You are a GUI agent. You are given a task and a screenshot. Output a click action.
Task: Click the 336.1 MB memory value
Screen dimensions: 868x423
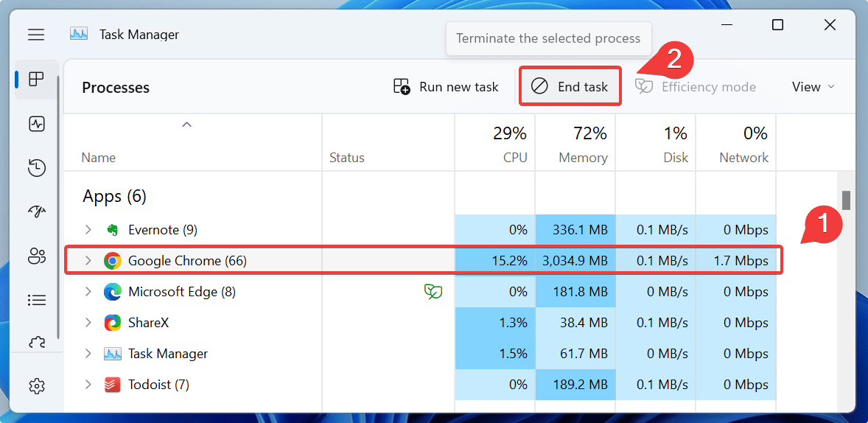tap(580, 230)
